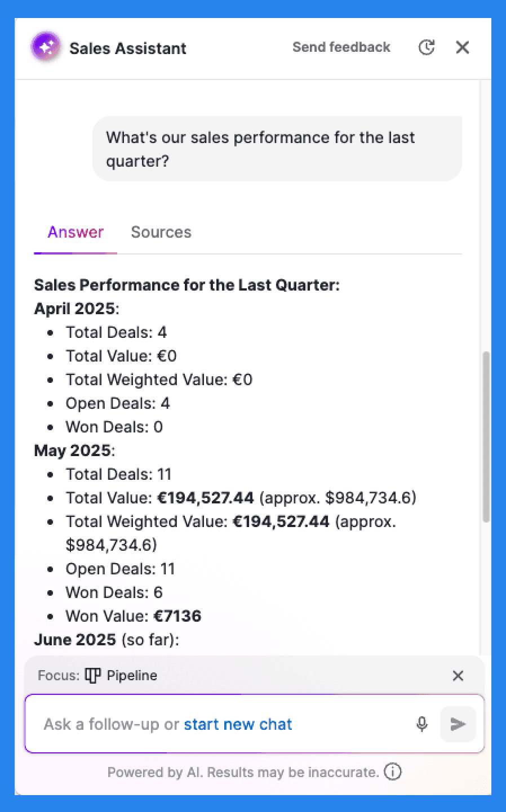Click the Won Value €7136 line
The image size is (506, 812).
click(x=134, y=616)
